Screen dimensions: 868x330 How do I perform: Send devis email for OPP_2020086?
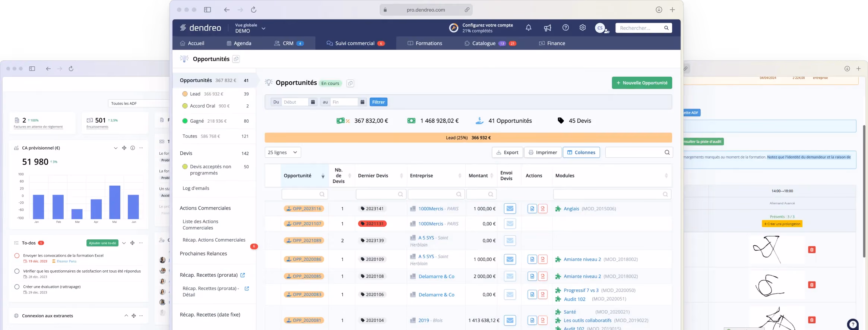(510, 259)
